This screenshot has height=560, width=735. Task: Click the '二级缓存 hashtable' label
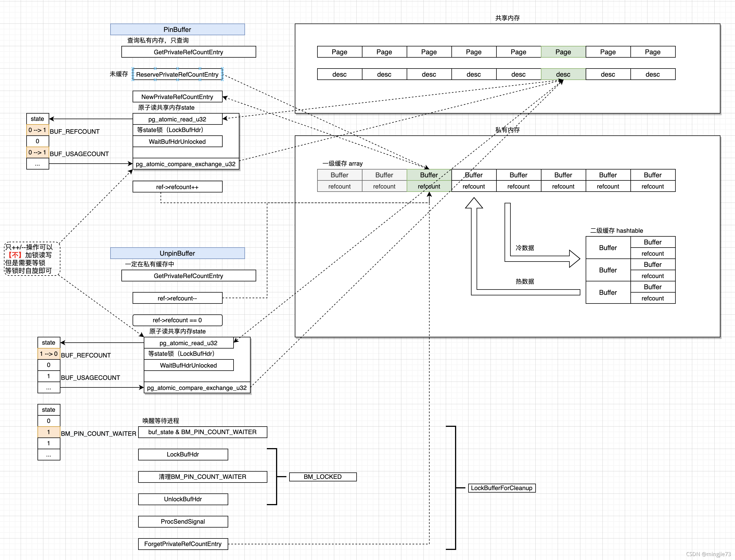[x=616, y=230]
